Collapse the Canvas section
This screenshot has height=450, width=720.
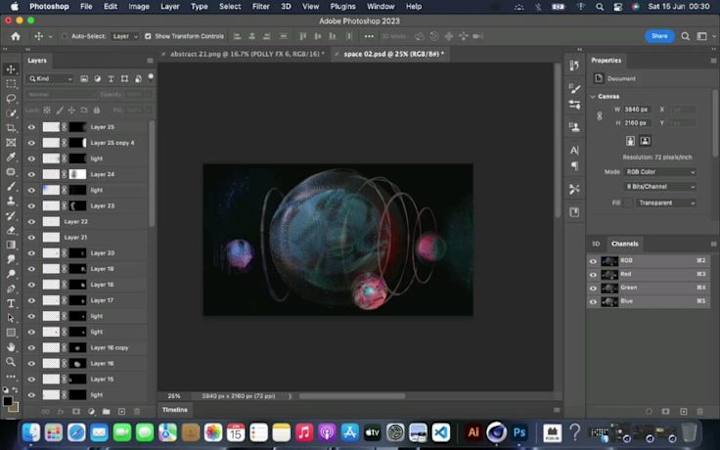coord(593,96)
